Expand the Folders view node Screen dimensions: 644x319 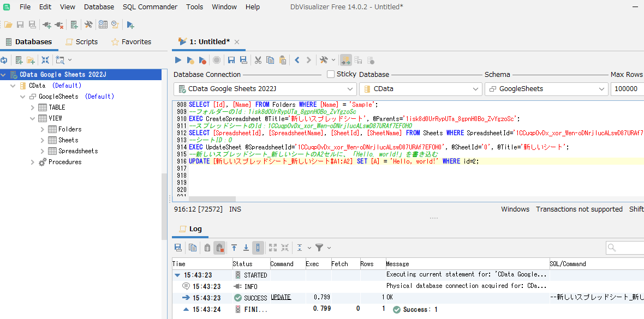coord(43,129)
